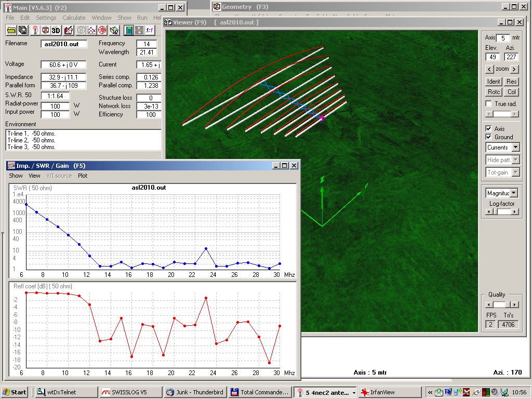Open the Run menu
The width and height of the screenshot is (532, 399).
142,18
